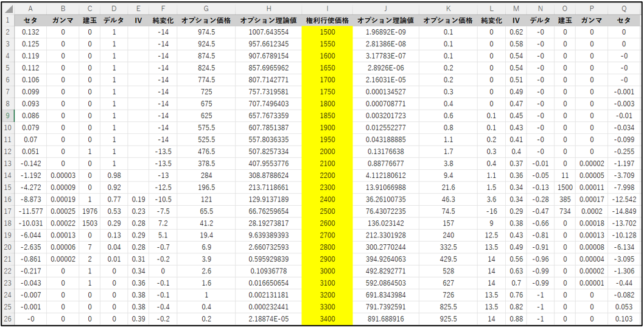The height and width of the screenshot is (327, 644).
Task: Select the column Q header
Action: (623, 9)
